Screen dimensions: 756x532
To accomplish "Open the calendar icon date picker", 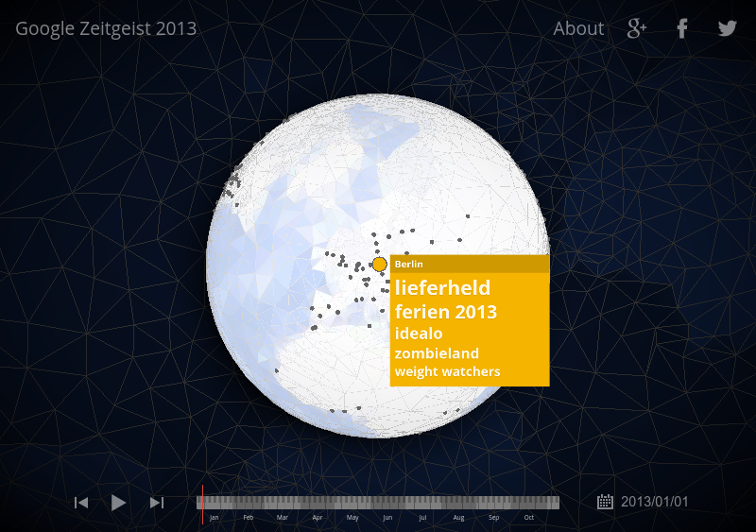I will coord(605,502).
